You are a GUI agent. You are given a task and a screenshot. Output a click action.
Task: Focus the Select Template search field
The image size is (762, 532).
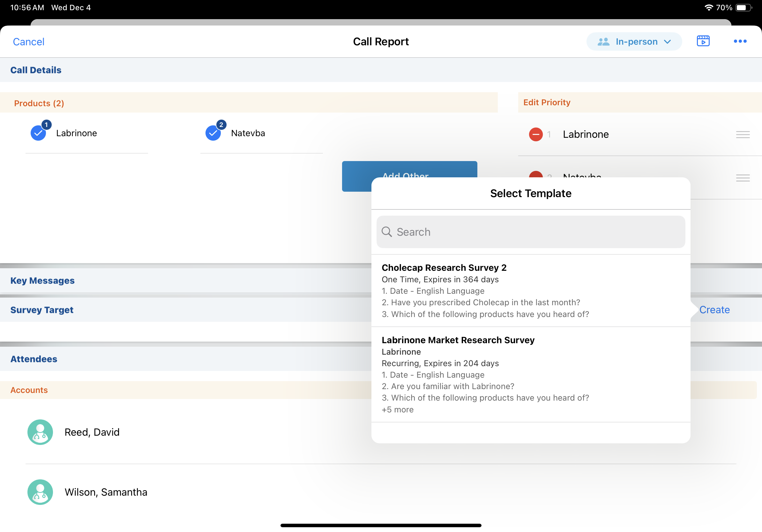click(530, 232)
